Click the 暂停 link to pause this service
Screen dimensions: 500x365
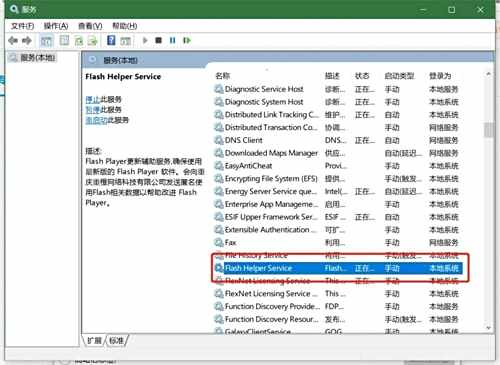click(x=93, y=110)
